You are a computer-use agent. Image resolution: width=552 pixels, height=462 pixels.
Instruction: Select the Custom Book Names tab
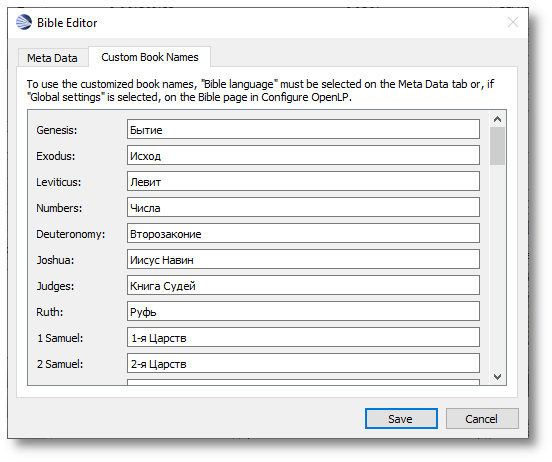(x=150, y=57)
